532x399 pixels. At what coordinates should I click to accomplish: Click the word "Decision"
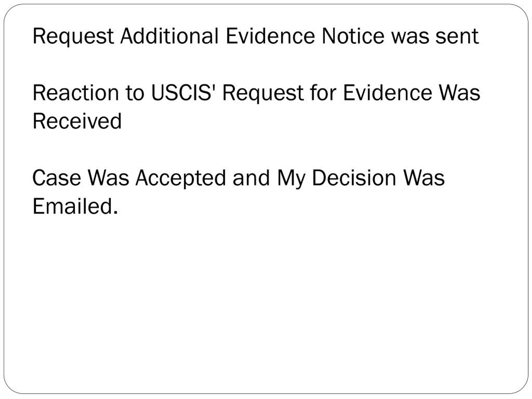pos(354,178)
